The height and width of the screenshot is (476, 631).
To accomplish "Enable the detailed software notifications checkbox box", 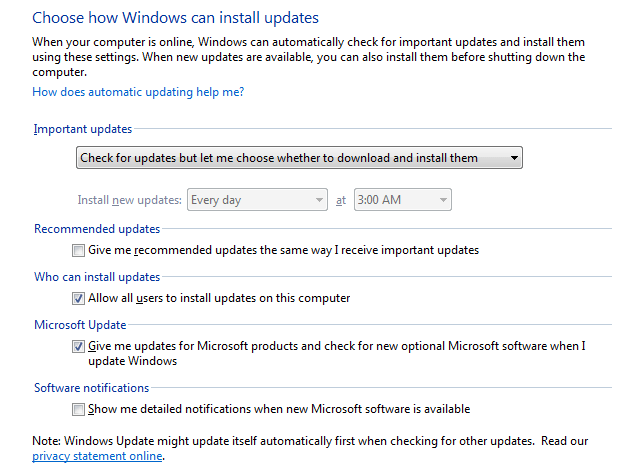I will (79, 409).
